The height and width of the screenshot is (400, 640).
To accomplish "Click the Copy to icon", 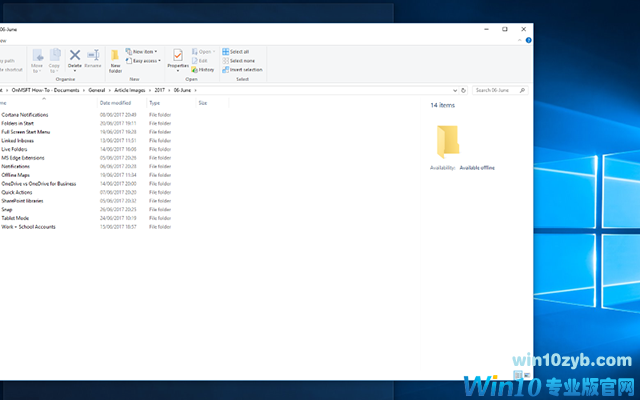I will (x=55, y=58).
